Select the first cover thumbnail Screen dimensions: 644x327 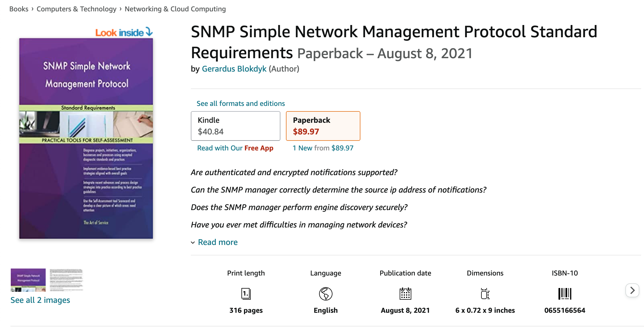tap(28, 280)
